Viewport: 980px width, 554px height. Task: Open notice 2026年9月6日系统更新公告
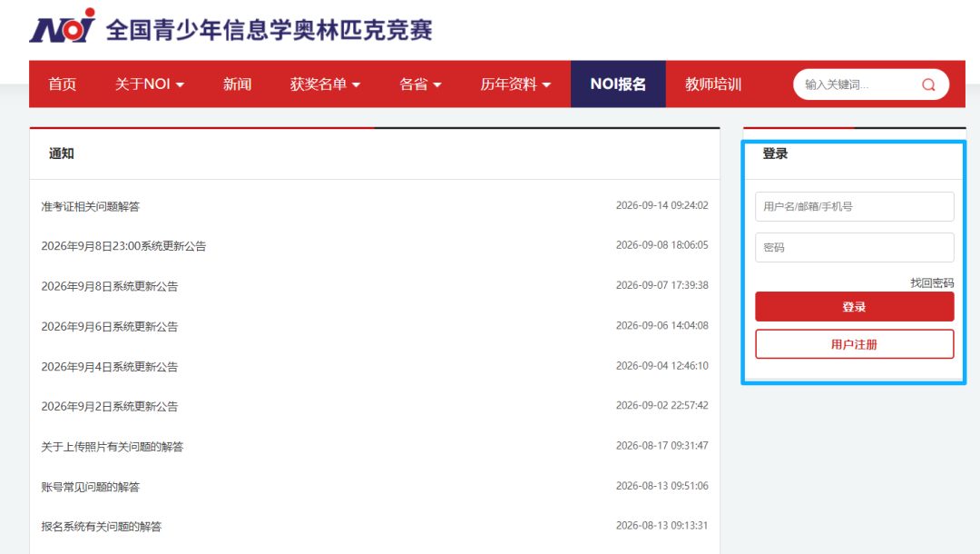click(110, 326)
